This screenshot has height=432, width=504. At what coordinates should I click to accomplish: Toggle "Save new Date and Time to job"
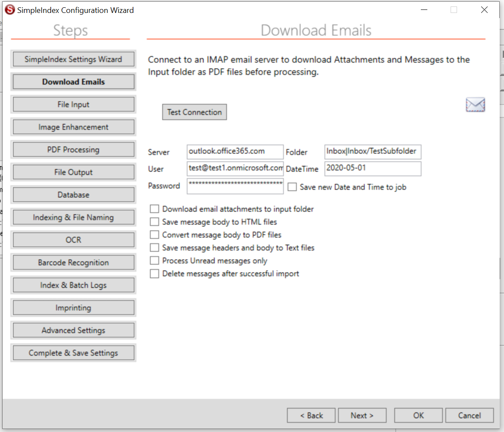pyautogui.click(x=292, y=187)
